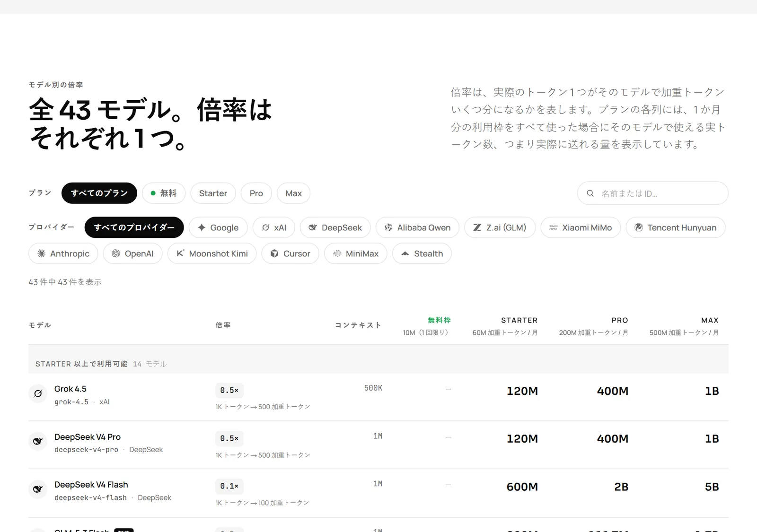Click the grok-4.5 model ID
Viewport: 757px width, 532px height.
[71, 402]
